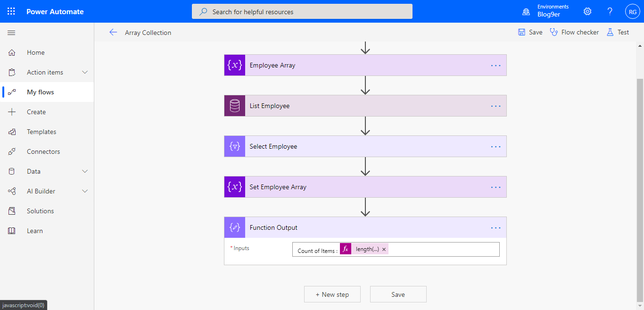Click the Create plus icon
Image resolution: width=644 pixels, height=310 pixels.
coord(12,112)
